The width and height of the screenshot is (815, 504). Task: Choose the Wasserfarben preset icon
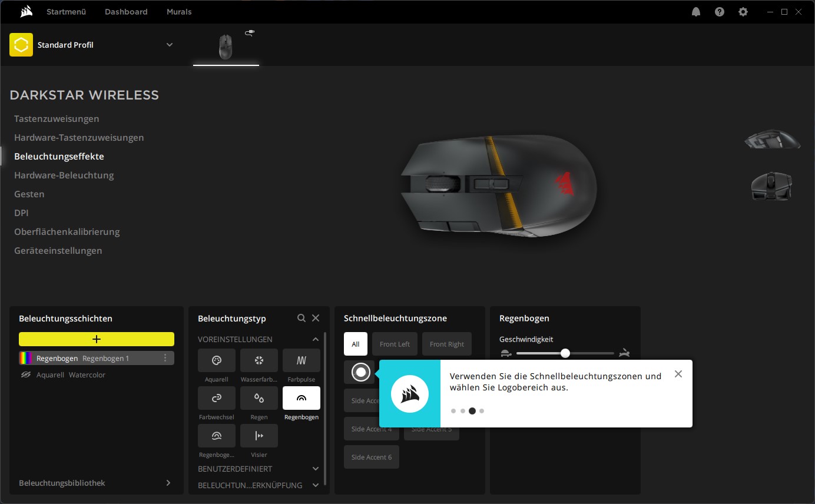[259, 360]
